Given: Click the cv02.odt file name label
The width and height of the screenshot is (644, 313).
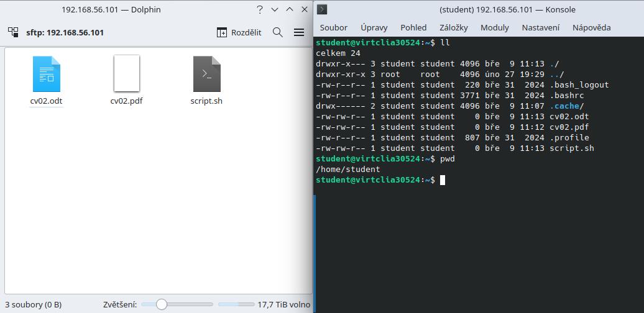Looking at the screenshot, I should pos(47,101).
